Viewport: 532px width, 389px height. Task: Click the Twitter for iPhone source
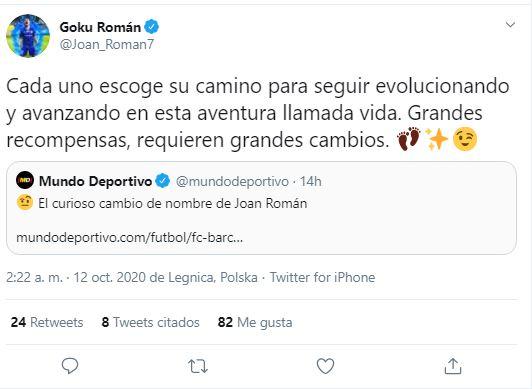point(322,277)
